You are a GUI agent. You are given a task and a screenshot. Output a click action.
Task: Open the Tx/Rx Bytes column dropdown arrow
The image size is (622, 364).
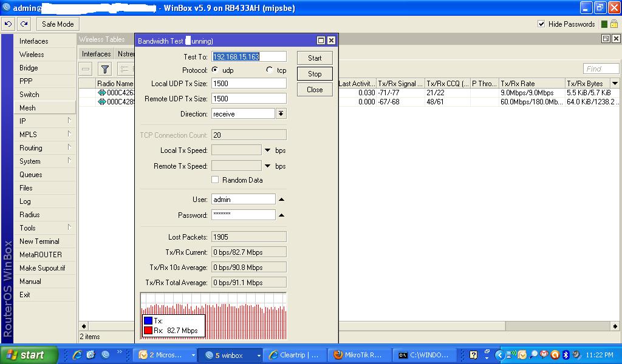coord(615,83)
